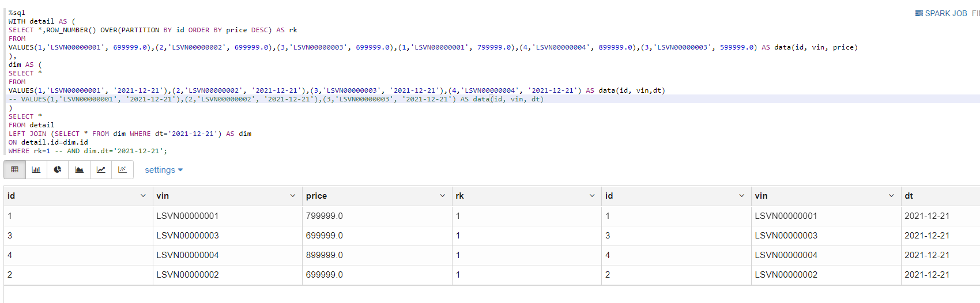Place cursor in commented VALUES code line

coord(277,99)
